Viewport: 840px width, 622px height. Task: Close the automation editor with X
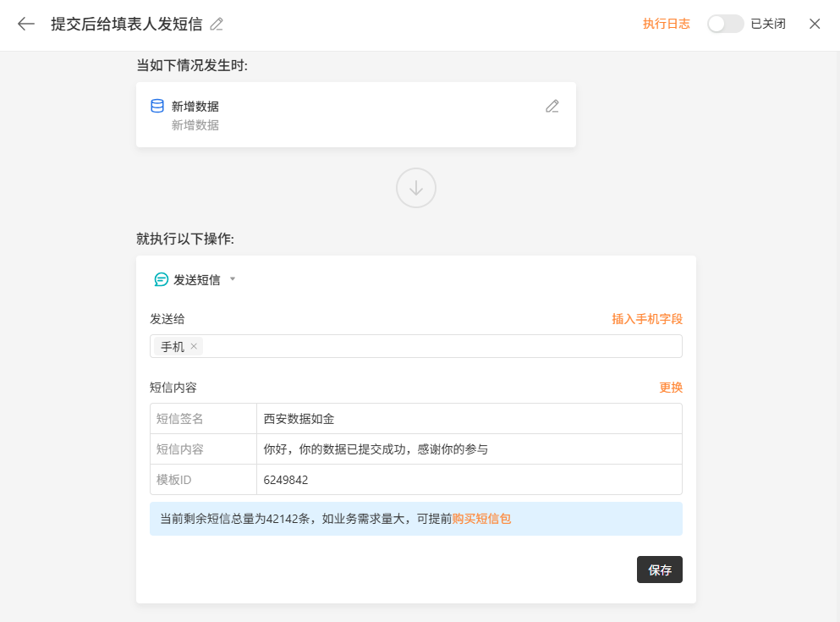point(815,24)
